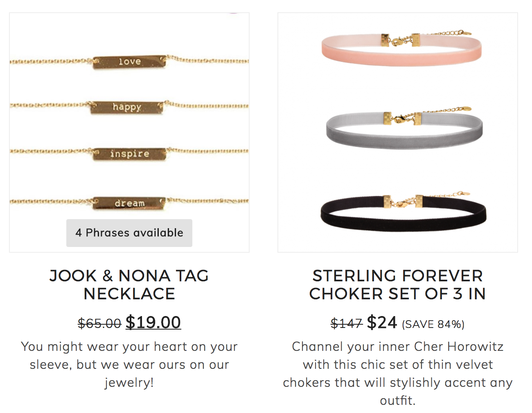The image size is (532, 413).
Task: Select the inspire tag necklace image
Action: tap(129, 154)
